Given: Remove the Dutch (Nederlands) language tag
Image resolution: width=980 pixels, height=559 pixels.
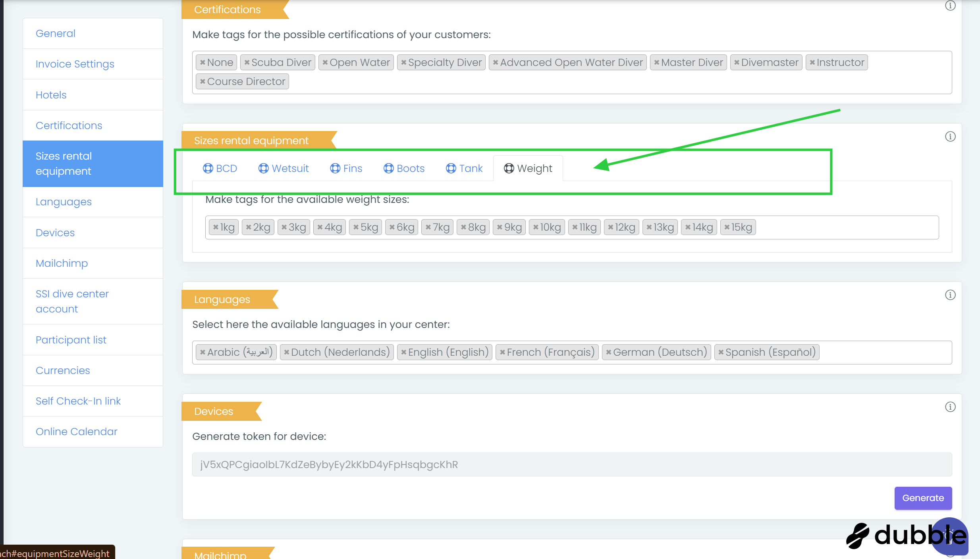Looking at the screenshot, I should (286, 353).
